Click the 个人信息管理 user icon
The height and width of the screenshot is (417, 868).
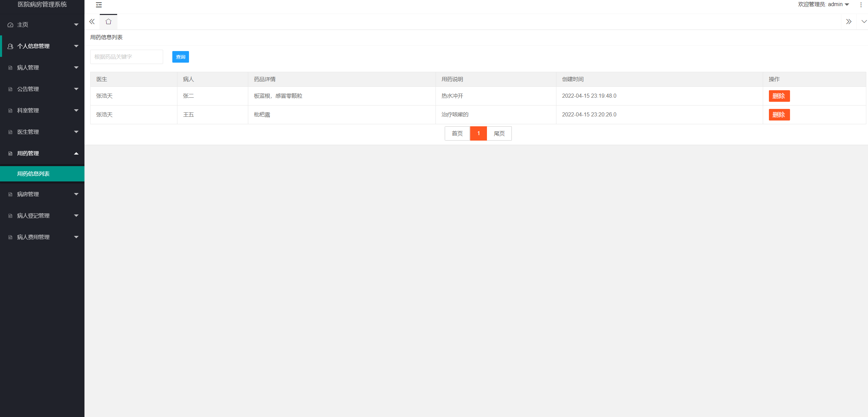(10, 46)
